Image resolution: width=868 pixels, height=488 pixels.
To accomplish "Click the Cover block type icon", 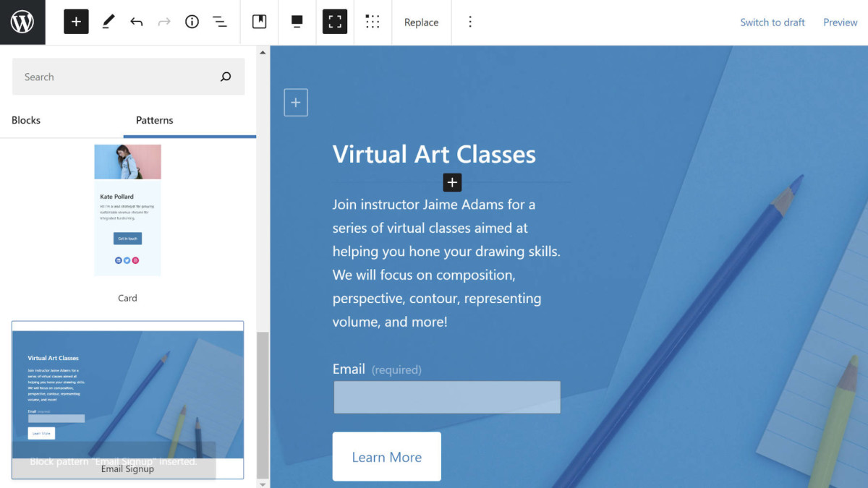I will [259, 22].
